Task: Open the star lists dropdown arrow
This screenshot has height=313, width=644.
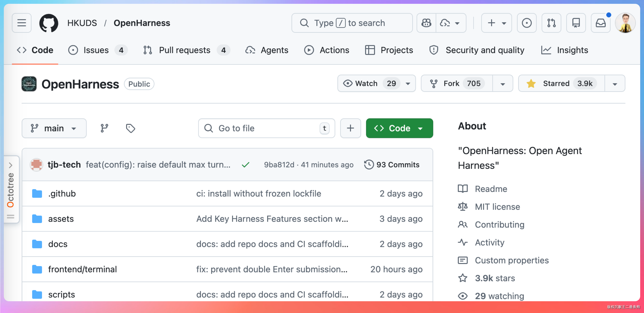Action: pos(615,84)
